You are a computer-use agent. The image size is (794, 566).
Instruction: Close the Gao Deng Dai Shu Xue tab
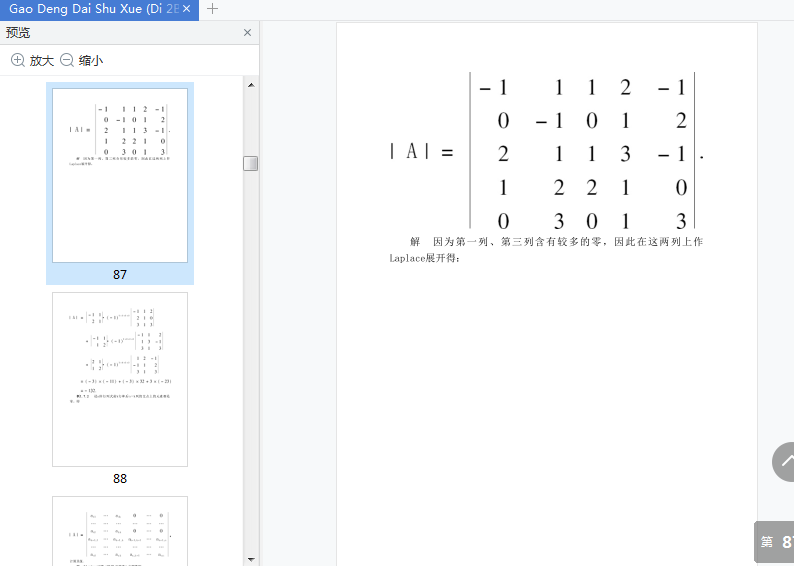click(x=186, y=9)
